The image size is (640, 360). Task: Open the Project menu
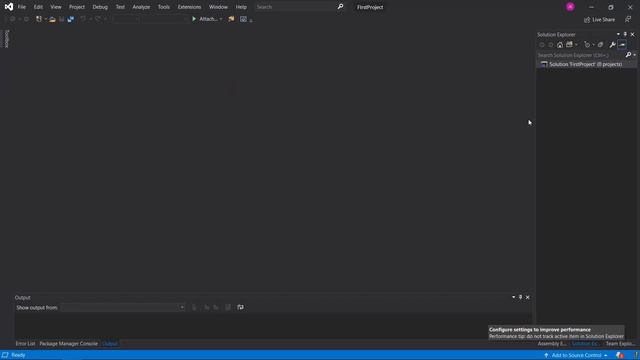point(77,7)
